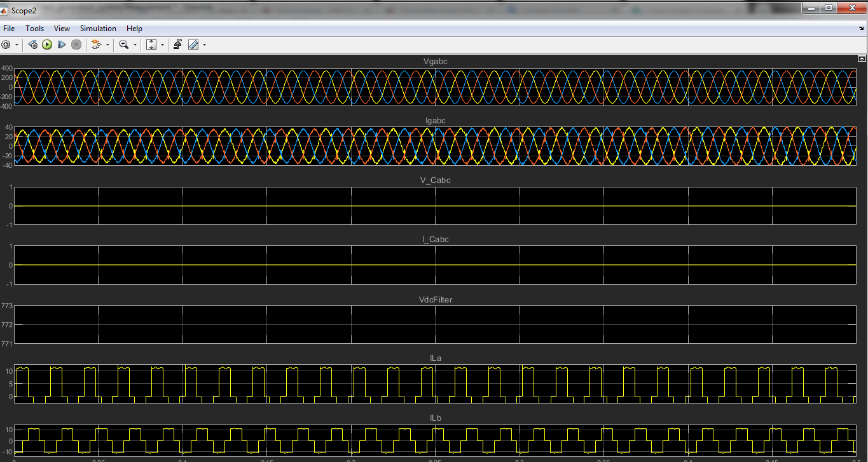Click the Vgabc plot title
This screenshot has width=868, height=462.
435,61
